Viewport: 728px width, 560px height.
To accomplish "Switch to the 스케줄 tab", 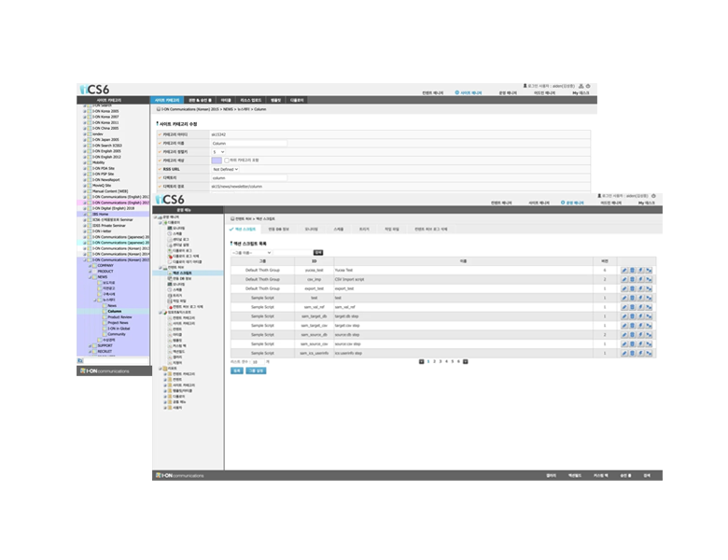I will (x=339, y=228).
